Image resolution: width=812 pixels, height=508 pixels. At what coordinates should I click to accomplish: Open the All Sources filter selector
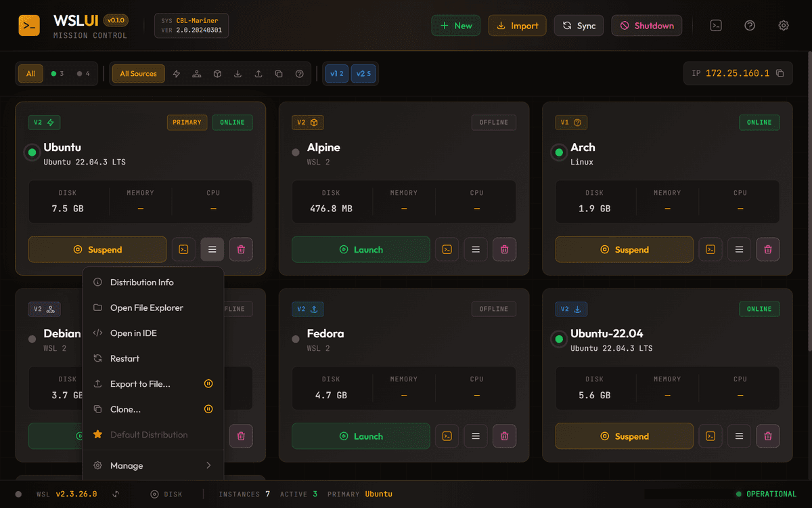point(138,73)
